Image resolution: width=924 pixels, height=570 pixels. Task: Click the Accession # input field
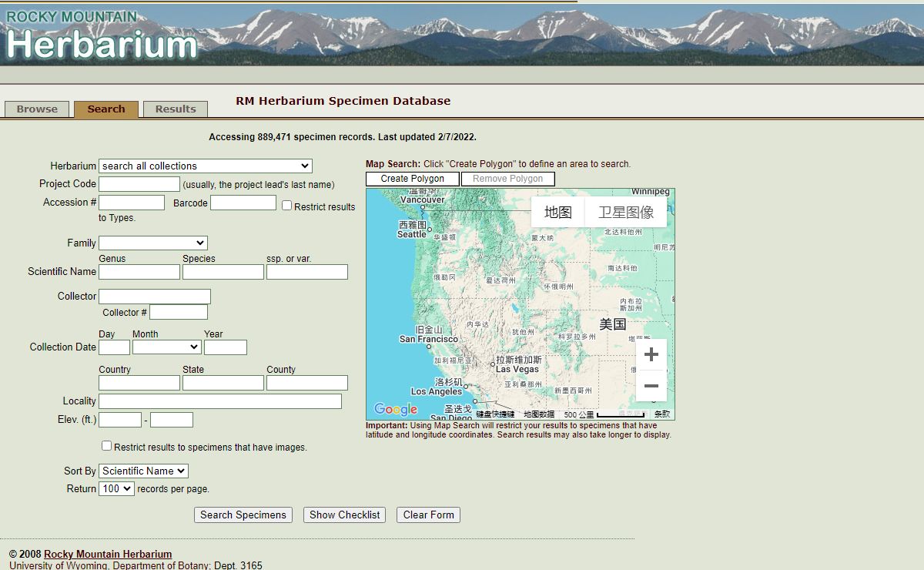coord(132,203)
